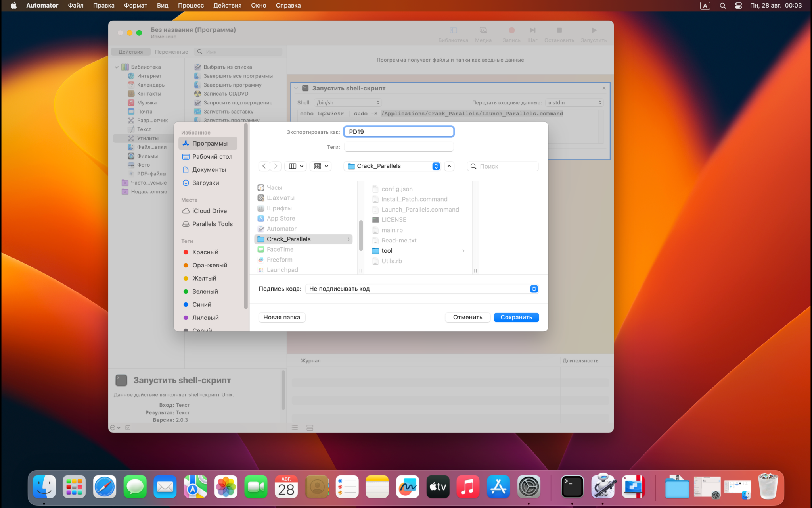
Task: Select Crack_Parallels folder in the list
Action: pyautogui.click(x=303, y=239)
